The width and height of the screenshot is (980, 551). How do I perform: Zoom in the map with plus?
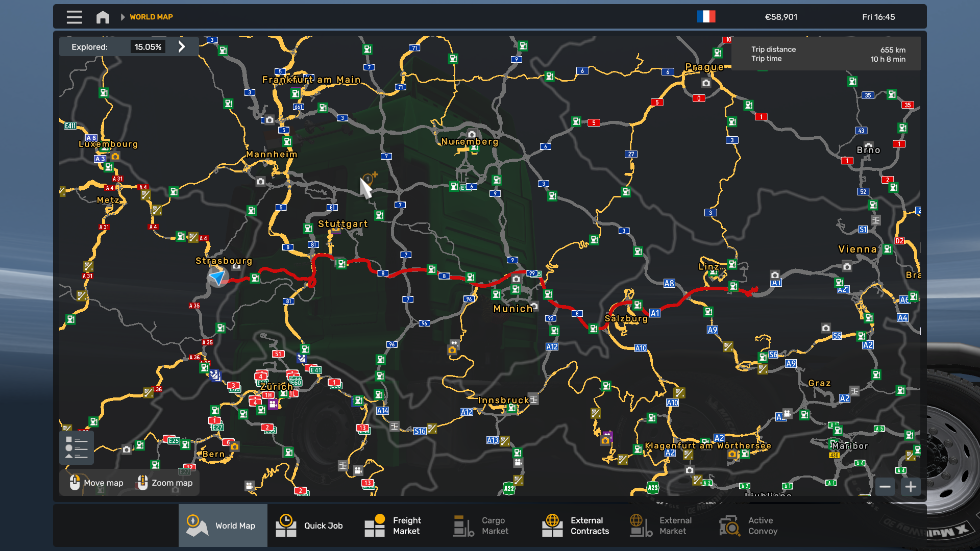(x=911, y=487)
